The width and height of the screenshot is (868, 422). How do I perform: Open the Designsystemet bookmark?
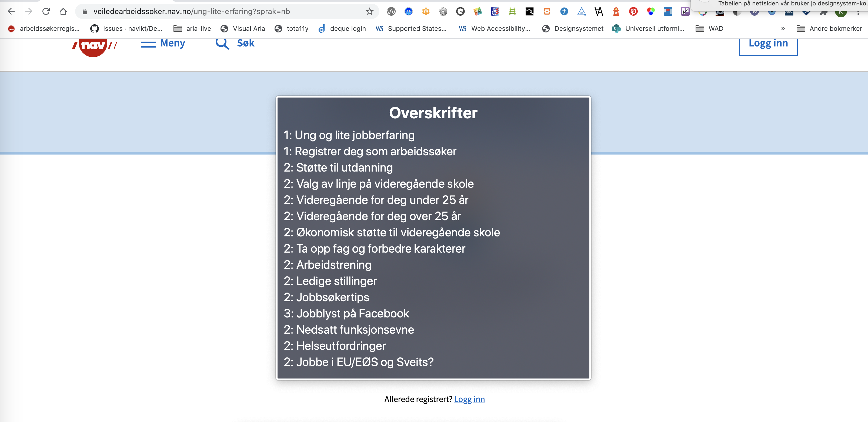click(572, 29)
